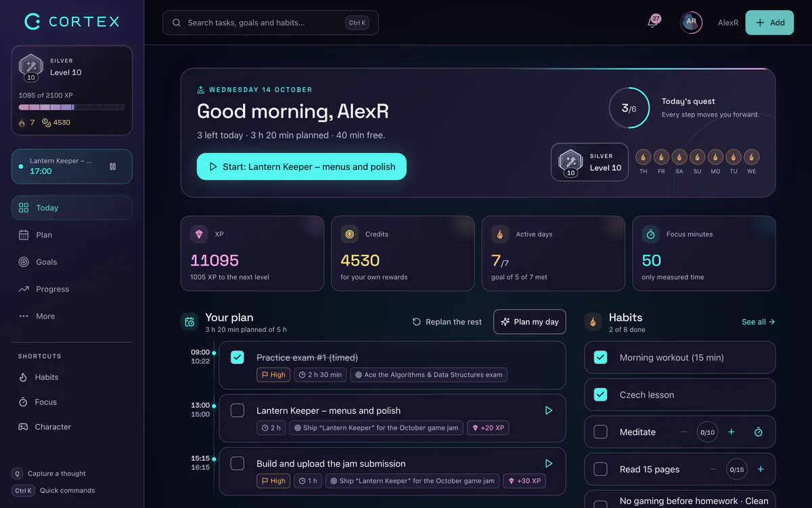
Task: Increase the Meditate count with plus
Action: 731,432
